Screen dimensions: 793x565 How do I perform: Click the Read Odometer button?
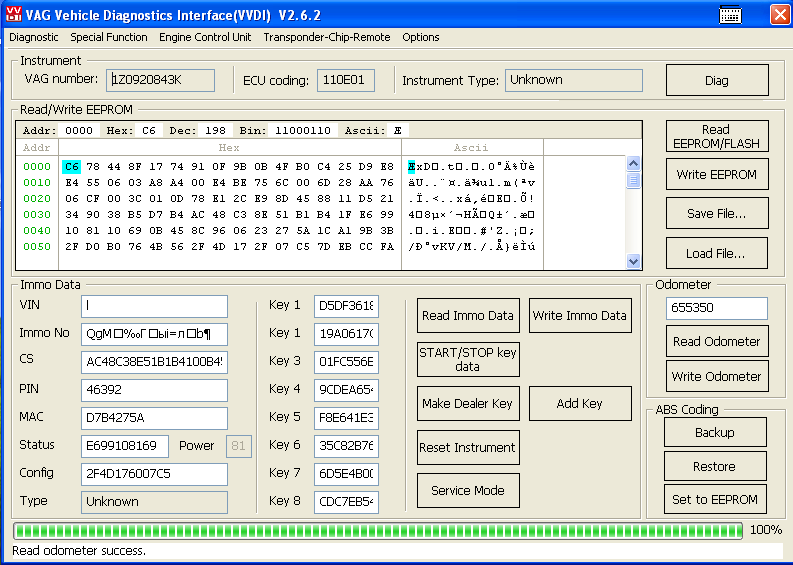pos(717,341)
